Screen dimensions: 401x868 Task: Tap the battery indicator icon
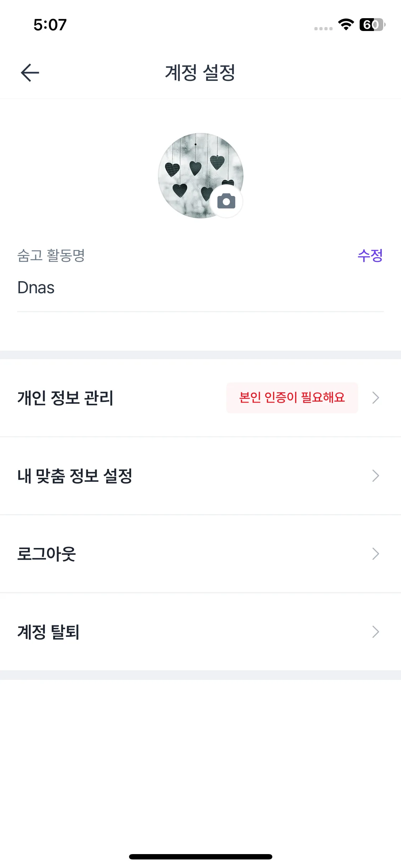372,25
